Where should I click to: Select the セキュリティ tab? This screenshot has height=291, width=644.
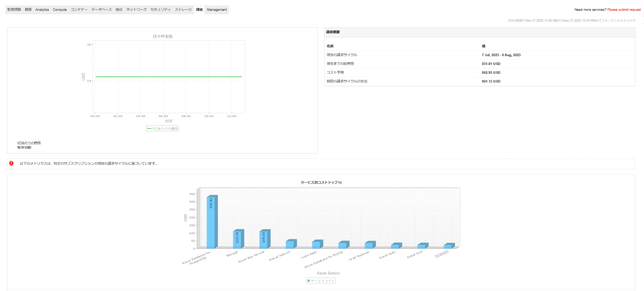160,10
